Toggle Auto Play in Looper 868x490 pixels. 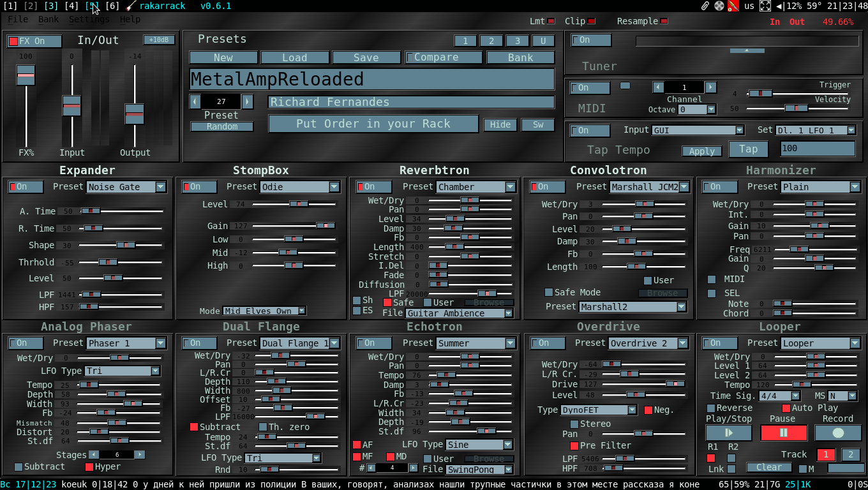click(x=786, y=408)
